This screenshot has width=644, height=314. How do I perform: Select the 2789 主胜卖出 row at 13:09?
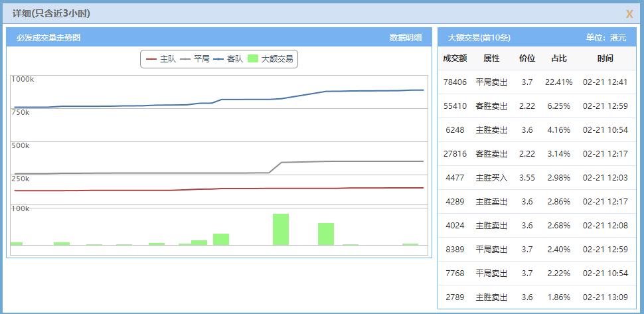click(537, 297)
